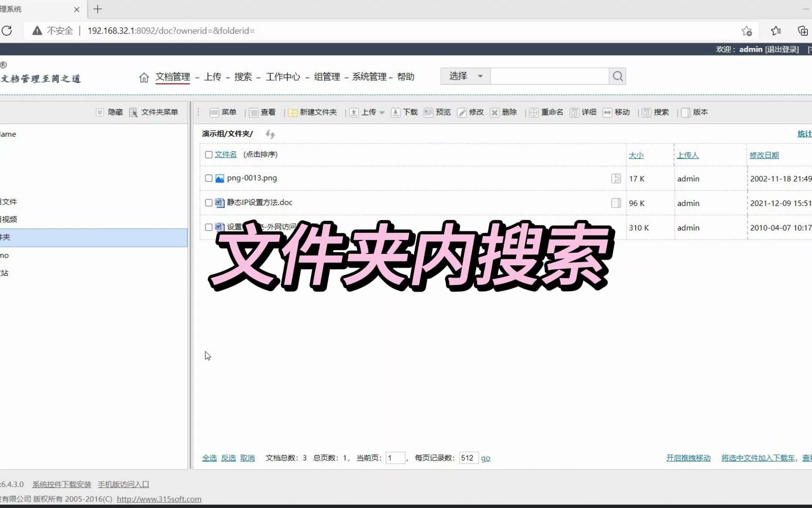Click 系统控件下载安装 link

pos(62,484)
